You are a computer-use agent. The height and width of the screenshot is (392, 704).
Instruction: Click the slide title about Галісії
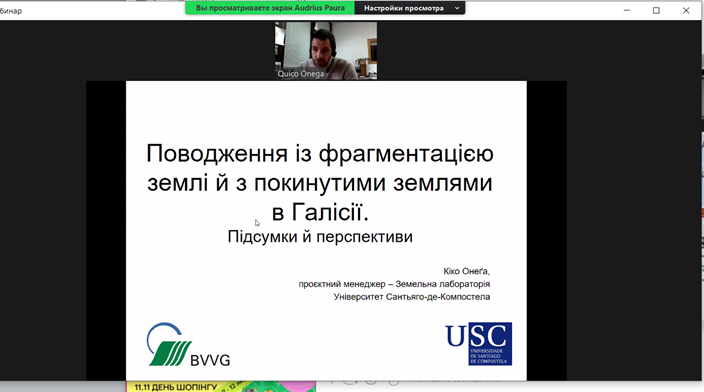point(320,182)
